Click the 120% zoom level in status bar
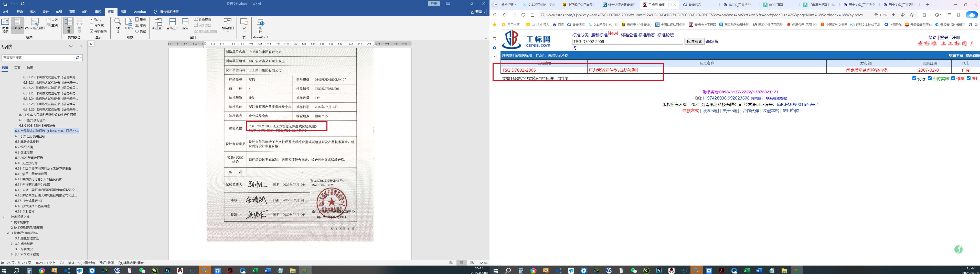This screenshot has width=980, height=274. pyautogui.click(x=483, y=263)
